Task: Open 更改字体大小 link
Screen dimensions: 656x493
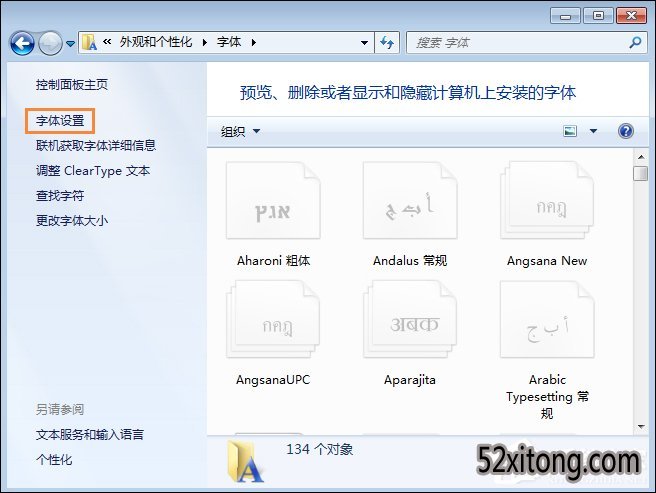Action: tap(72, 220)
